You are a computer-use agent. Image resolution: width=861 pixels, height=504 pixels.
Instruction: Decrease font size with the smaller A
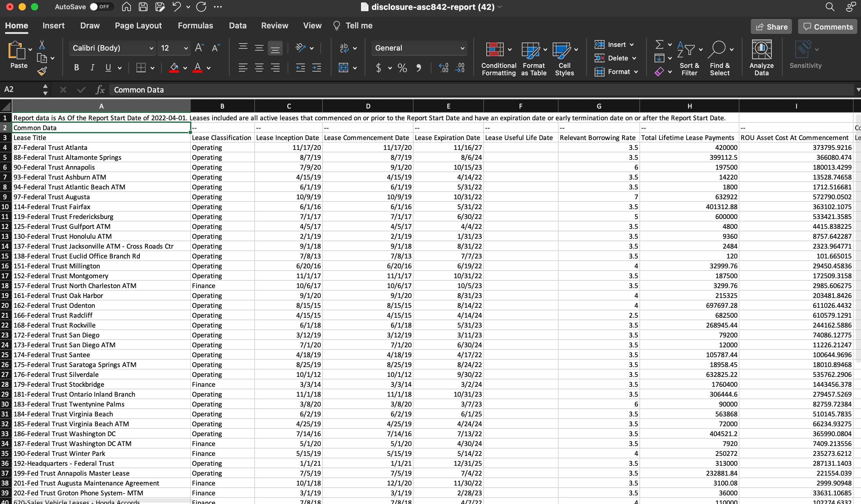216,48
